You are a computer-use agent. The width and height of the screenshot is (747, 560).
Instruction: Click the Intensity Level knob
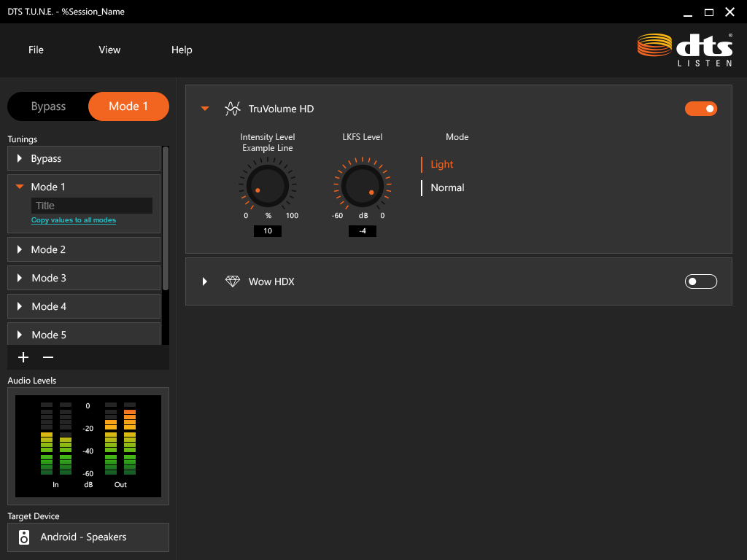267,185
